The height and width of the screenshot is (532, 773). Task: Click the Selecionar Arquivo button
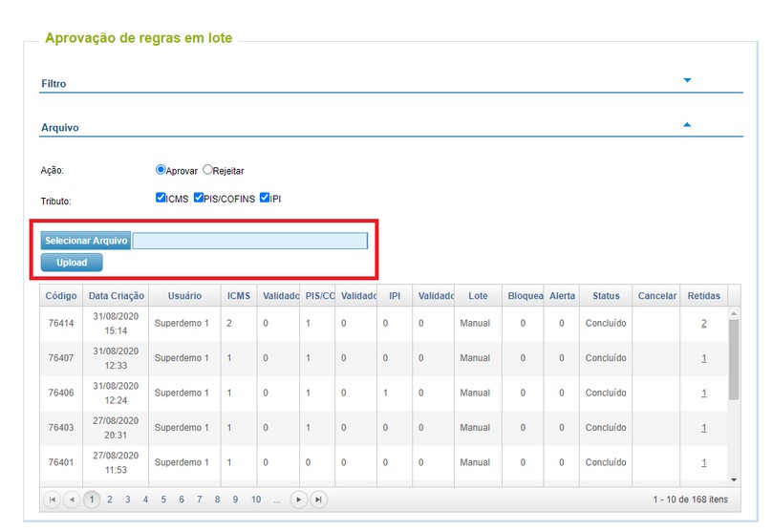86,241
